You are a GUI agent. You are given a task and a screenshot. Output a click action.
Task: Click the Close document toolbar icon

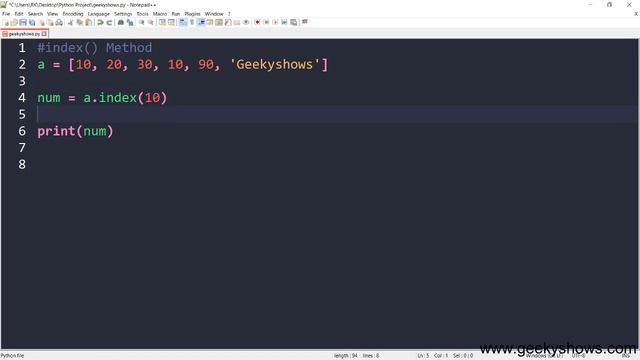pos(42,22)
